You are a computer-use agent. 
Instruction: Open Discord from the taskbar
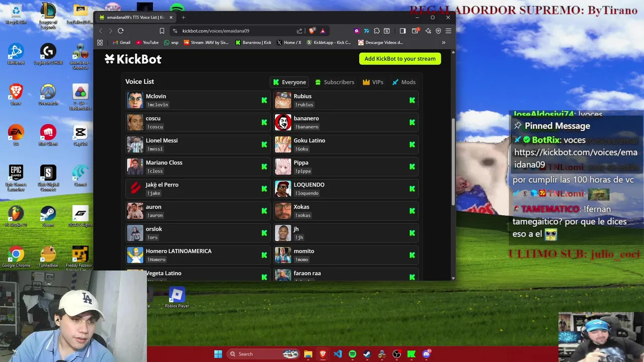click(427, 354)
